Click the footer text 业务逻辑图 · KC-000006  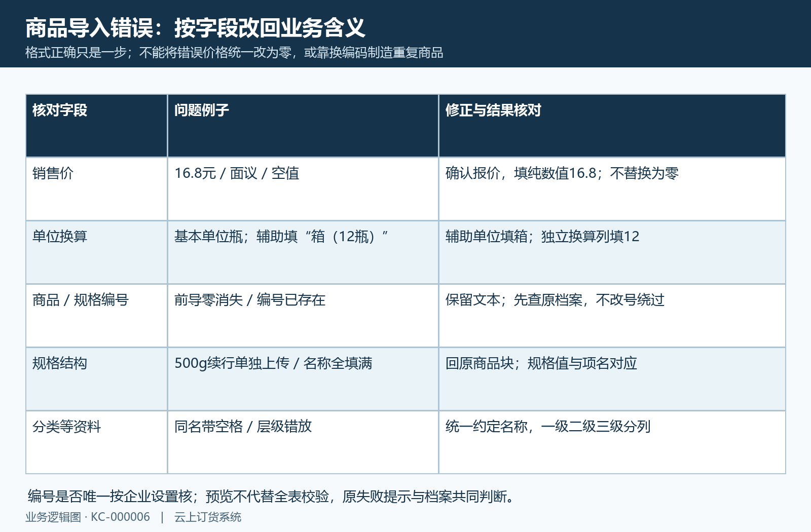click(x=88, y=517)
